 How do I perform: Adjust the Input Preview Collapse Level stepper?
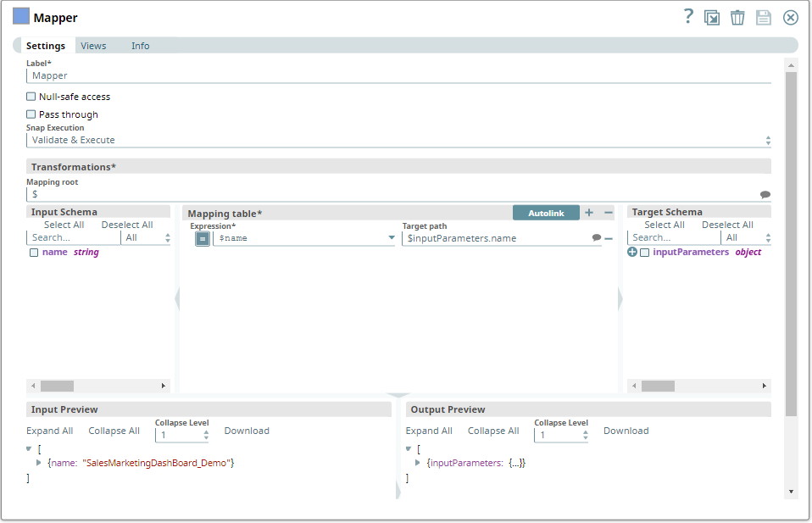coord(206,435)
